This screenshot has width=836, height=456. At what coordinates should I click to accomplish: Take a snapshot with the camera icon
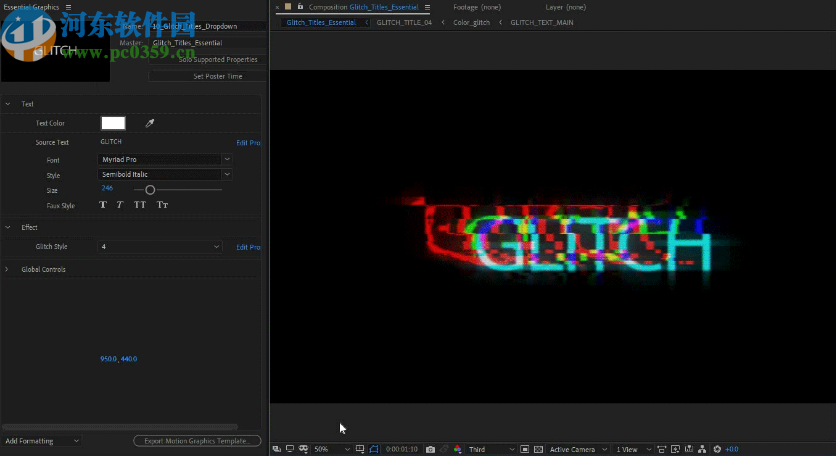tap(430, 449)
